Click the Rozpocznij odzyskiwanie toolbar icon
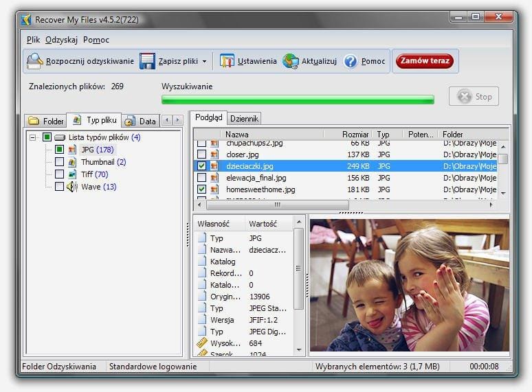Screen dimensions: 532x392 (35, 61)
